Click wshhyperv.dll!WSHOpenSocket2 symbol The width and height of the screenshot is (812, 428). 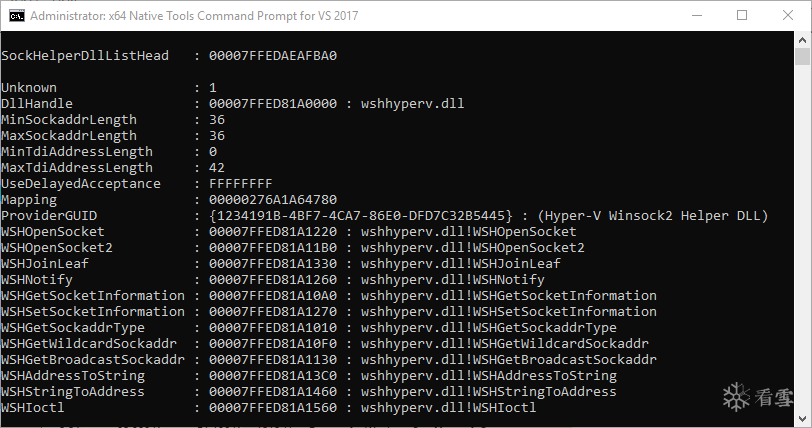(473, 248)
